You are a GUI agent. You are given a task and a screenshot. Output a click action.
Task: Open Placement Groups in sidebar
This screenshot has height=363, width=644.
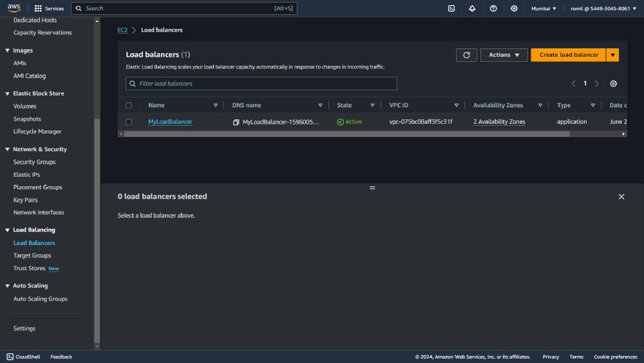pos(38,187)
